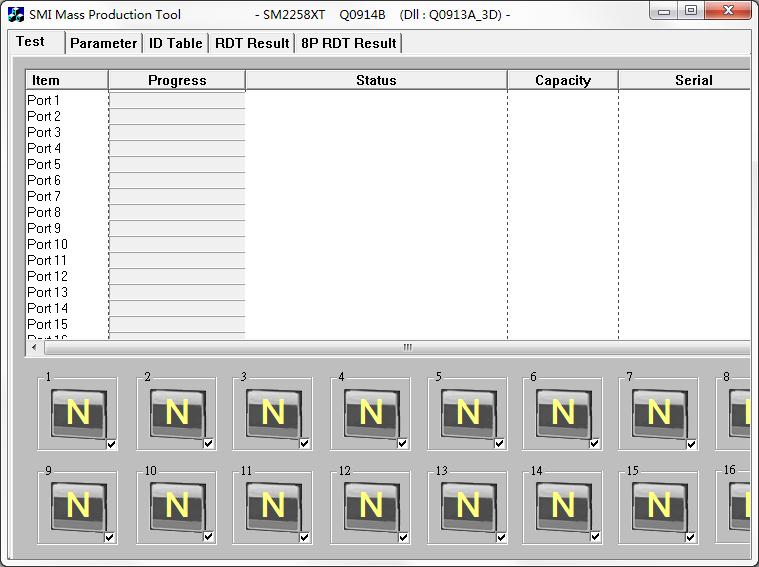Click the port 12 drive status icon
The height and width of the screenshot is (567, 759).
pyautogui.click(x=370, y=505)
